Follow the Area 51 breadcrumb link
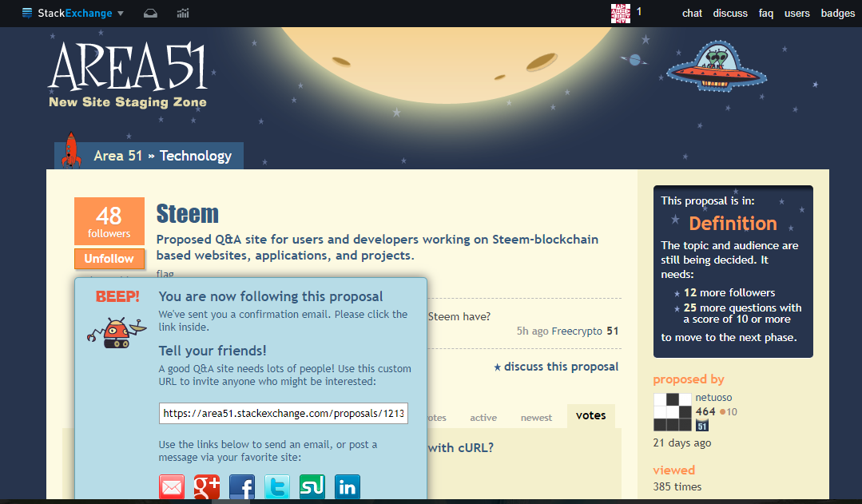Viewport: 862px width, 504px height. (117, 156)
